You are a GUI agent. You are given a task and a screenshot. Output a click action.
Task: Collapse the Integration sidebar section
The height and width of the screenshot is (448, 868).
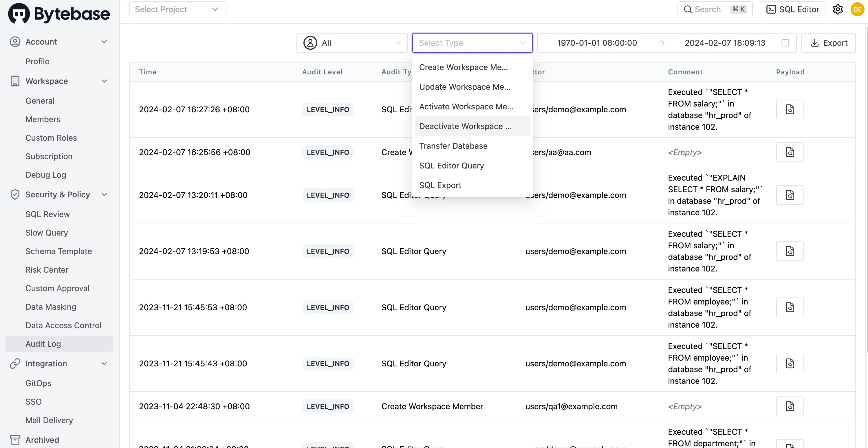pos(104,363)
